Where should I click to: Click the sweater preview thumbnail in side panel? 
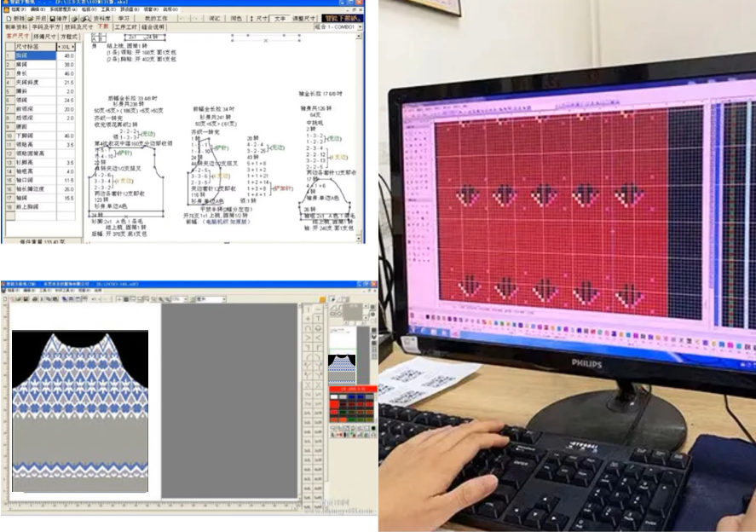pos(342,369)
